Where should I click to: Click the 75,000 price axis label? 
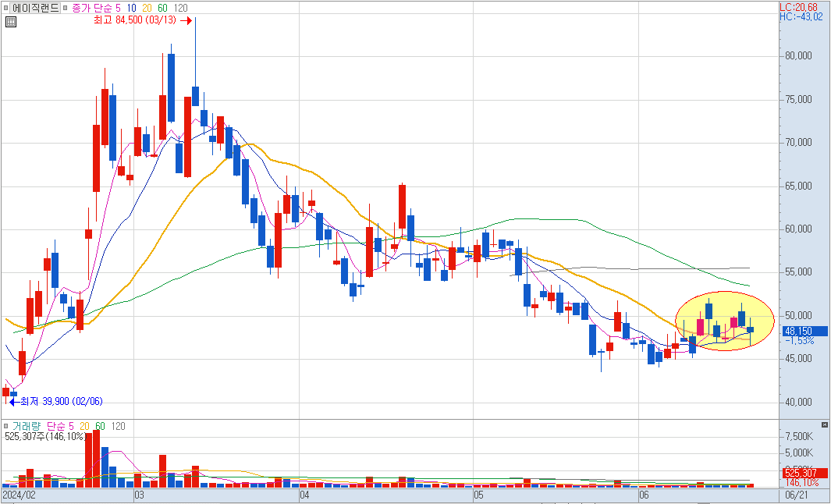[x=797, y=99]
